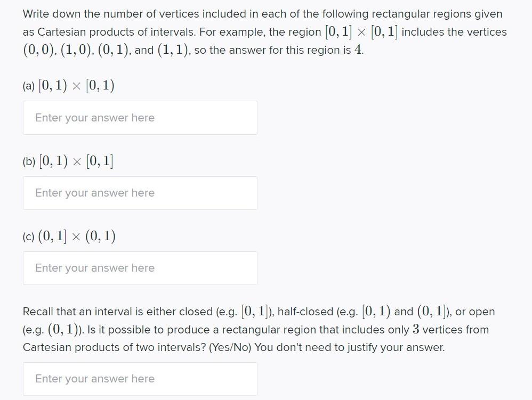The height and width of the screenshot is (400, 532).
Task: Click the answer field for part (c)
Action: 140,267
